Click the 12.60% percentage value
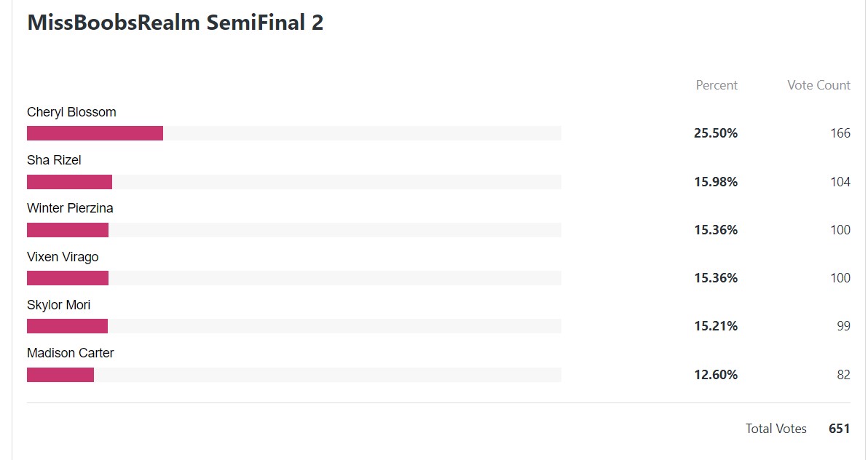The width and height of the screenshot is (868, 460). pos(716,375)
